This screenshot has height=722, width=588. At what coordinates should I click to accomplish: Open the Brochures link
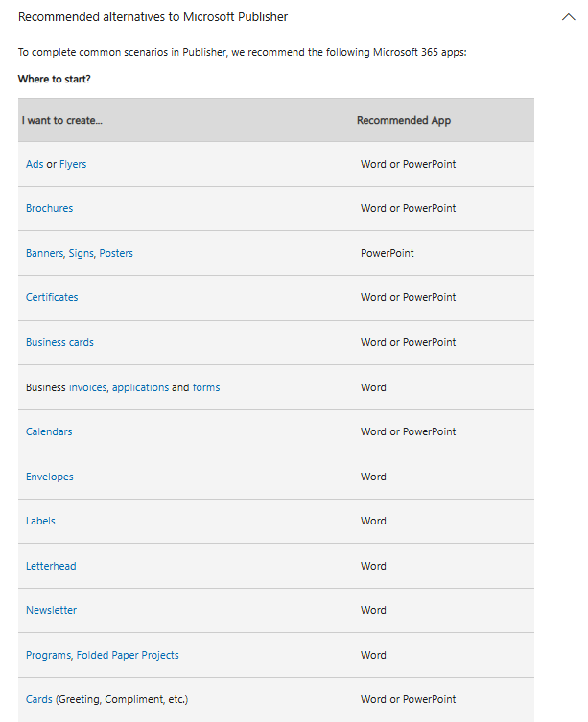click(x=49, y=208)
